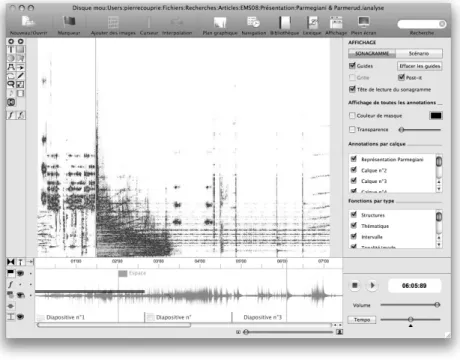Image resolution: width=460 pixels, height=360 pixels.
Task: Uncheck Calque n°2 layer
Action: [x=354, y=170]
